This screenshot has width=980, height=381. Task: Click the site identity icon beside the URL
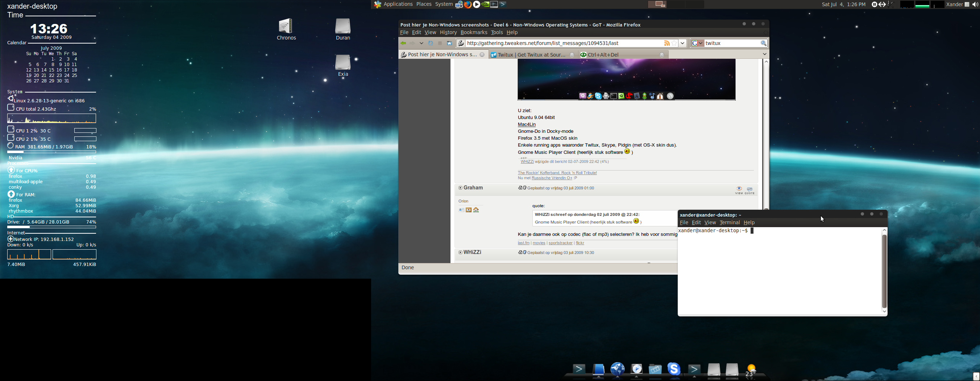point(461,44)
